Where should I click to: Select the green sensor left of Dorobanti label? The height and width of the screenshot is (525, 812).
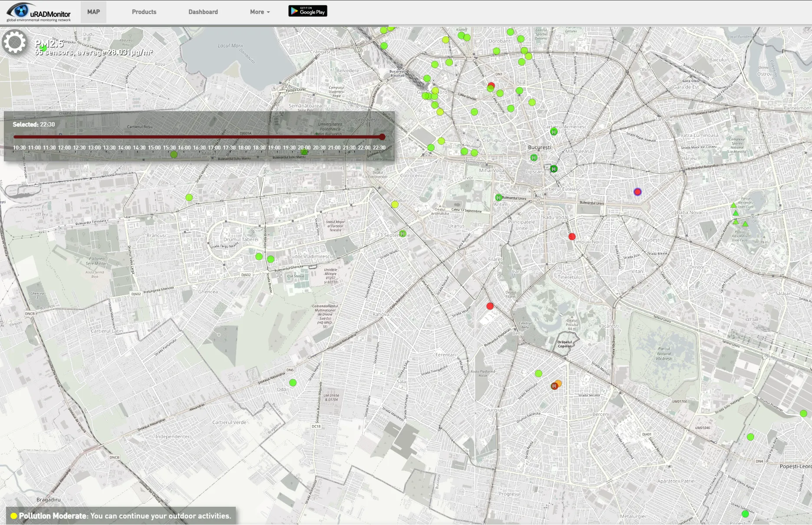pos(467,37)
